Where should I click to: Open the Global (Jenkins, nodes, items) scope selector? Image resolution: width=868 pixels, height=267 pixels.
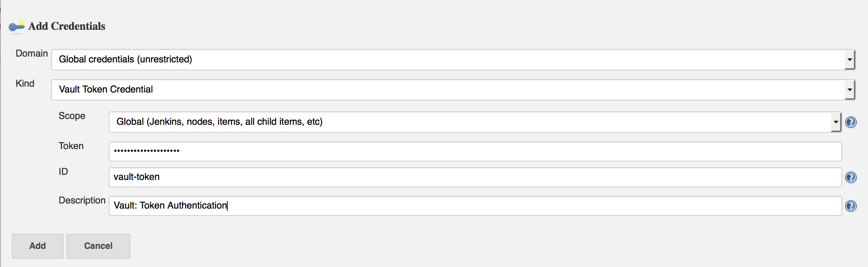[x=475, y=122]
